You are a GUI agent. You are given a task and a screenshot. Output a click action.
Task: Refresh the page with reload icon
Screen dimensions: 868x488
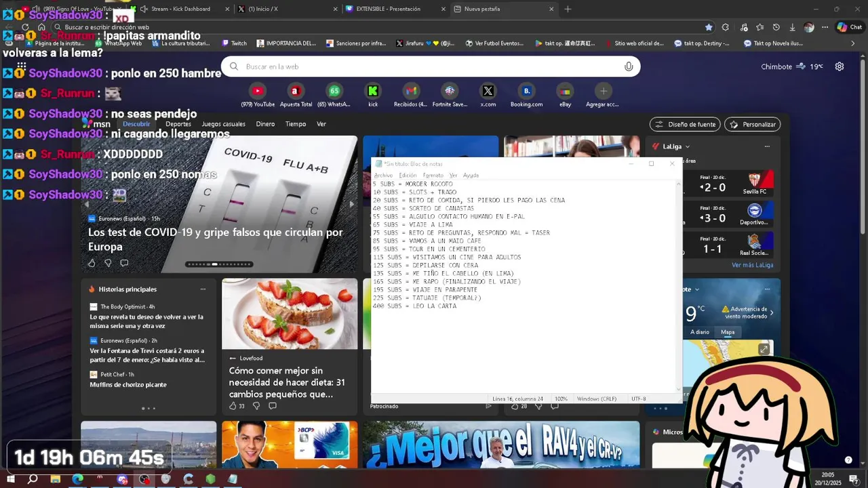(26, 27)
